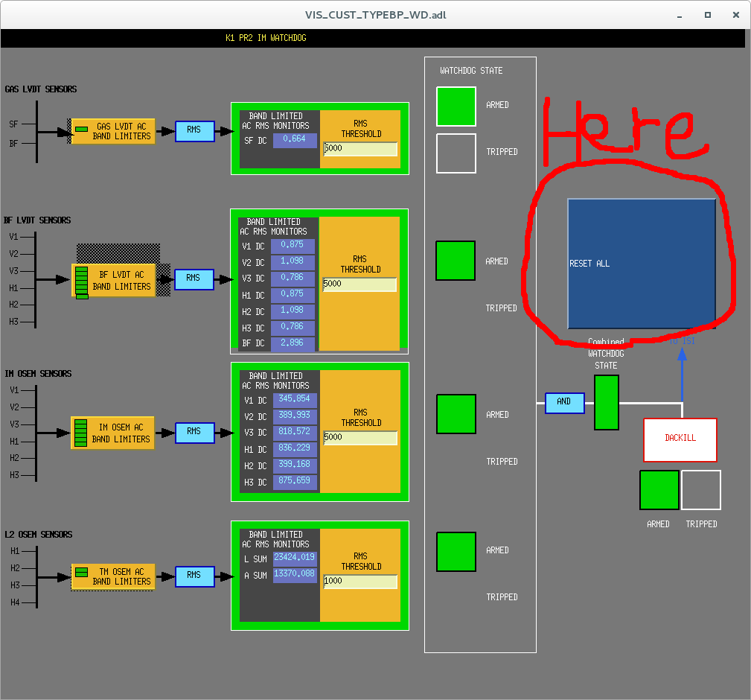
Task: Maximize the VIS_CUST_TYPEBP_WD.adl window
Action: pyautogui.click(x=708, y=14)
